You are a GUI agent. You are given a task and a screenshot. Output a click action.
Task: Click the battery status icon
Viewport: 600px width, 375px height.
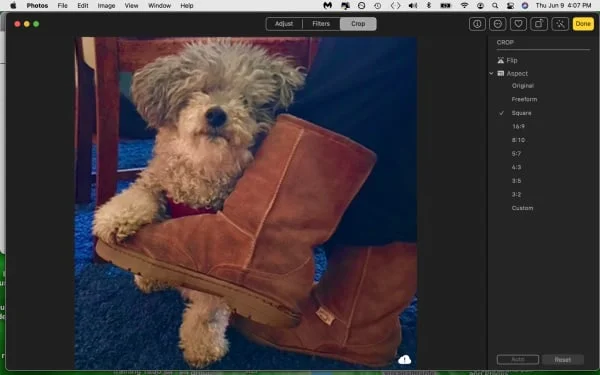coord(445,5)
